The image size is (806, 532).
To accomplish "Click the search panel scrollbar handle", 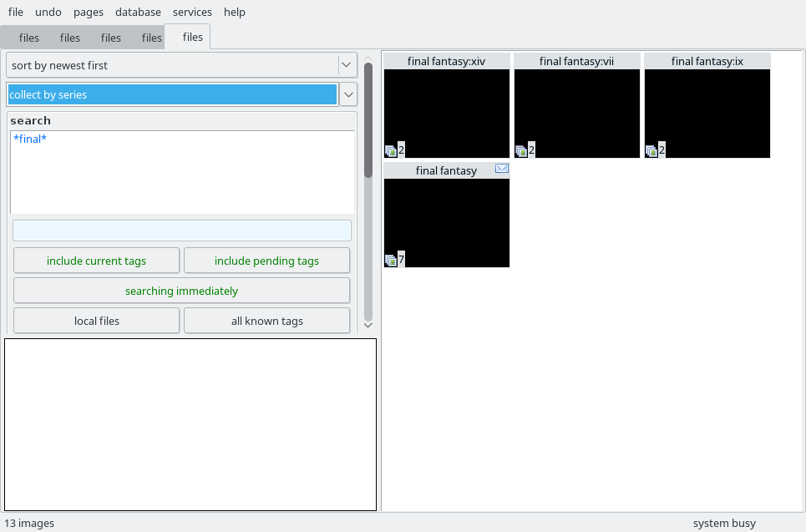I will (x=368, y=120).
